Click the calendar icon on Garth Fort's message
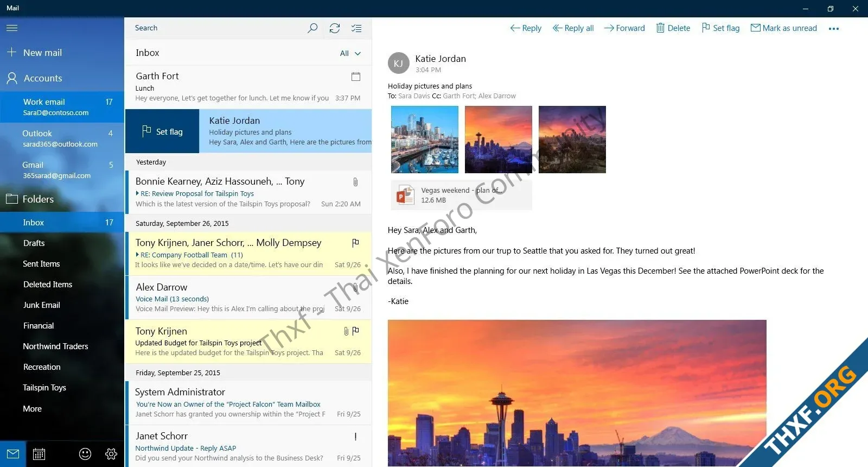Screen dimensions: 868x467 pos(356,77)
